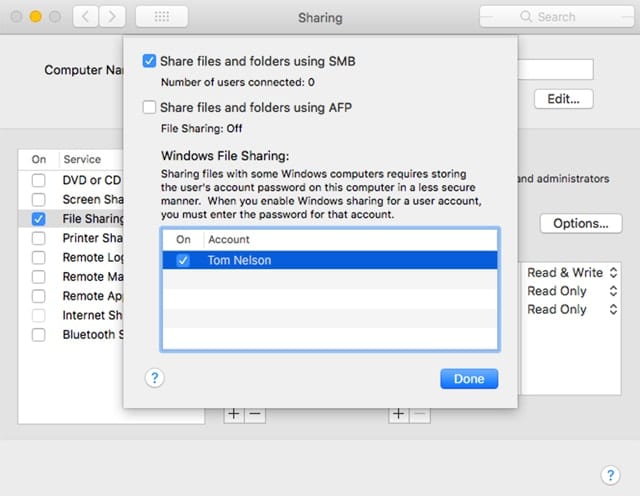Expand the last Read Only permission popup
The height and width of the screenshot is (496, 640).
572,310
